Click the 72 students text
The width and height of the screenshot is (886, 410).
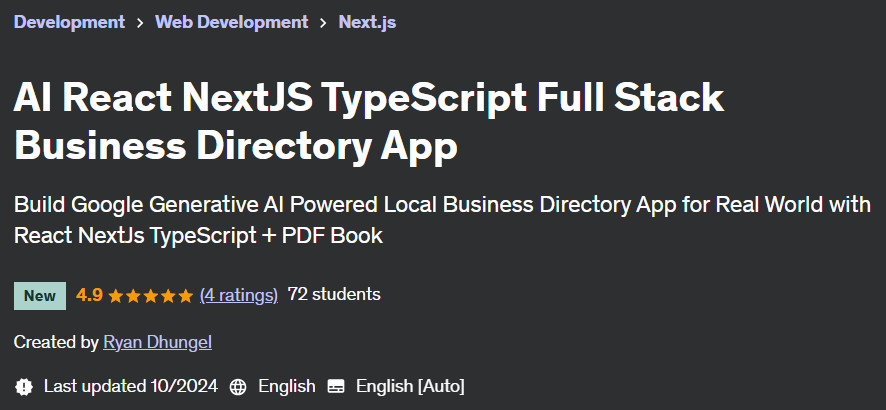(x=334, y=294)
